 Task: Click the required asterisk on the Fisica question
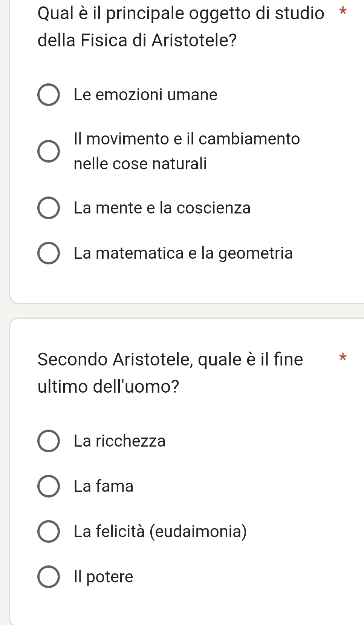[342, 11]
